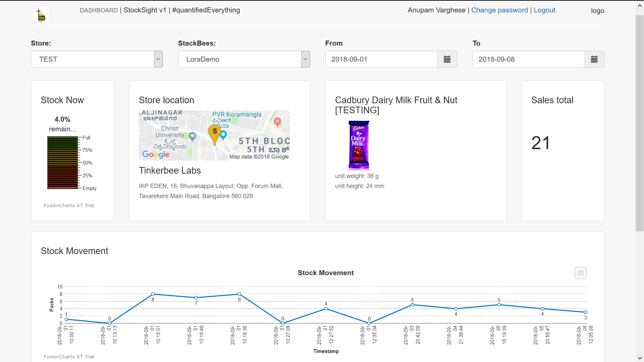Click the StockSight v1 title
Viewport: 644px width, 362px height.
click(x=145, y=10)
